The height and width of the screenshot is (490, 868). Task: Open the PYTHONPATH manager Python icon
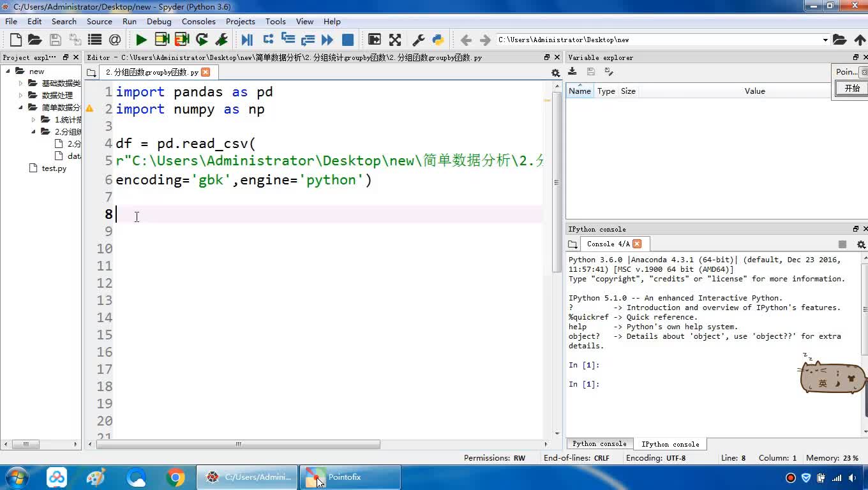pos(438,40)
